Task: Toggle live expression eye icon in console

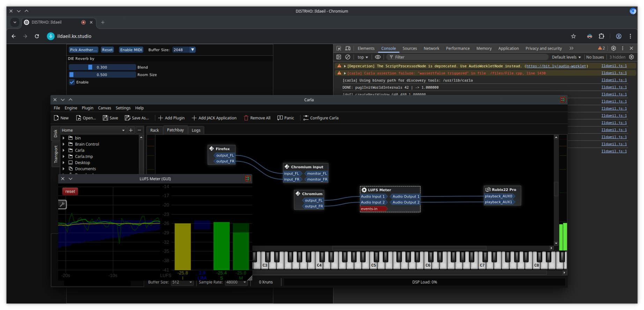Action: [378, 57]
